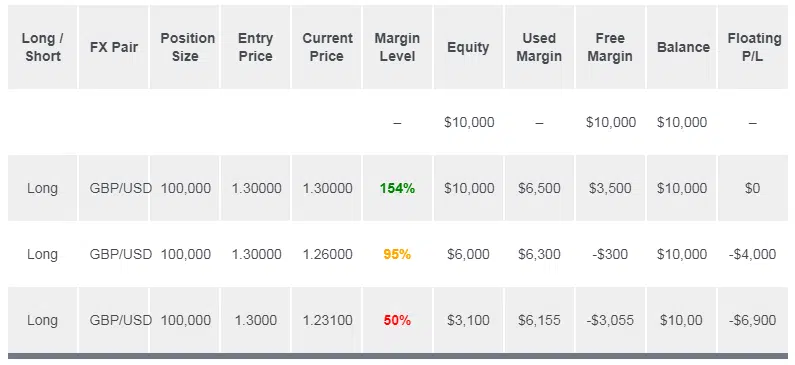Click the Floating P/L column header
Screen dimensions: 795x365
(x=753, y=47)
